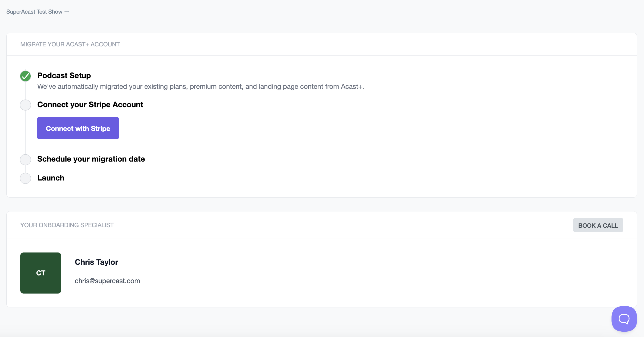Click the Launch step heading
644x337 pixels.
pos(51,178)
